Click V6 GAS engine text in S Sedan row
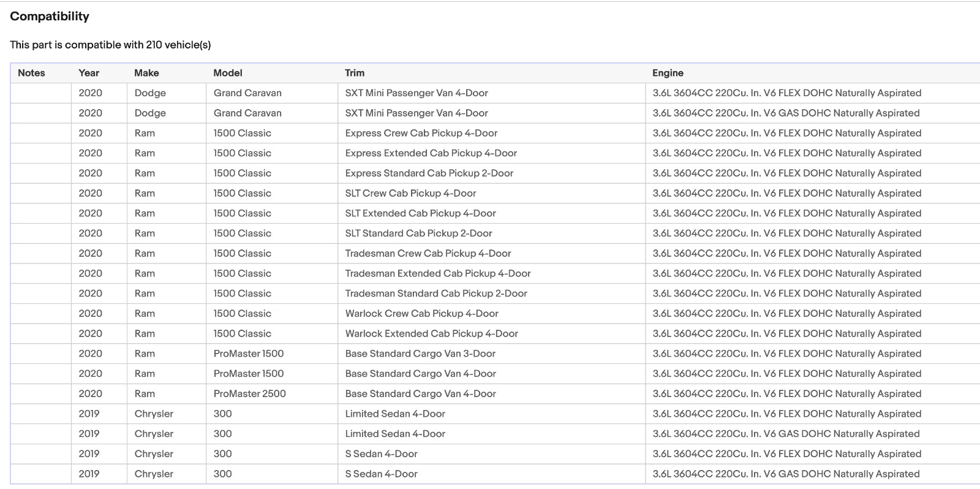The image size is (980, 489). [x=786, y=474]
